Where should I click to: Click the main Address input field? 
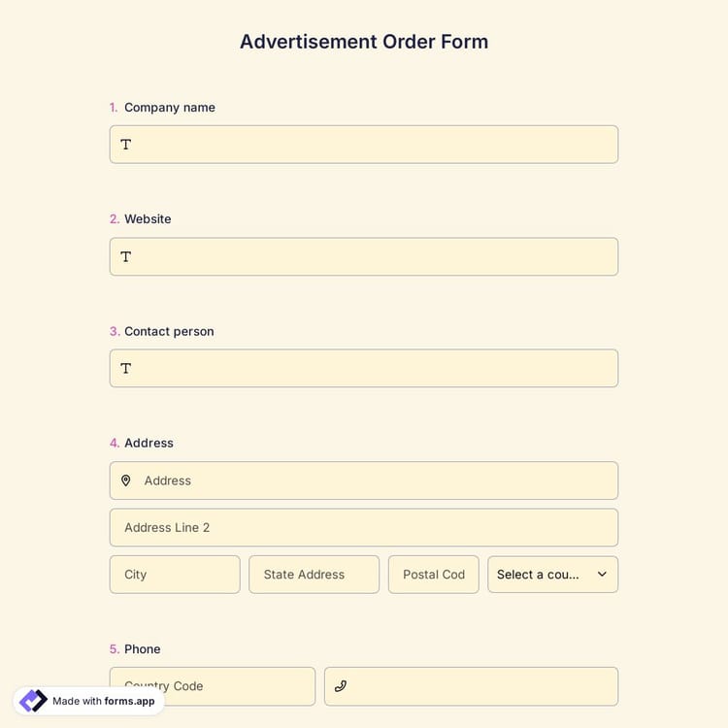coord(379,480)
